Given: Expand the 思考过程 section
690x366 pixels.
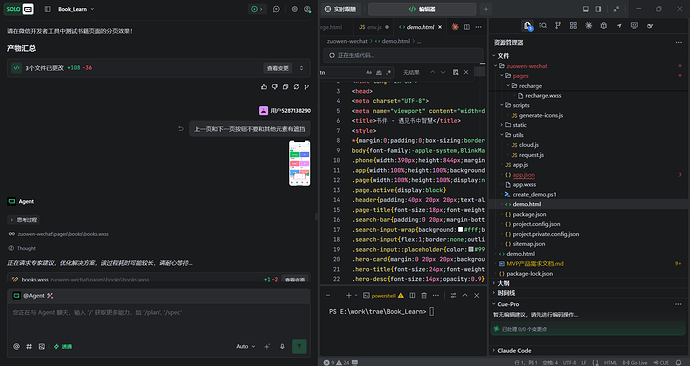Looking at the screenshot, I should point(23,220).
